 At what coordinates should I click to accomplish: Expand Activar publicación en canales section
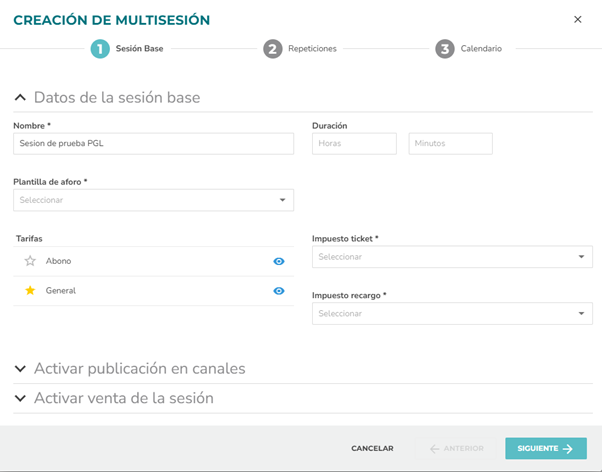coord(20,369)
